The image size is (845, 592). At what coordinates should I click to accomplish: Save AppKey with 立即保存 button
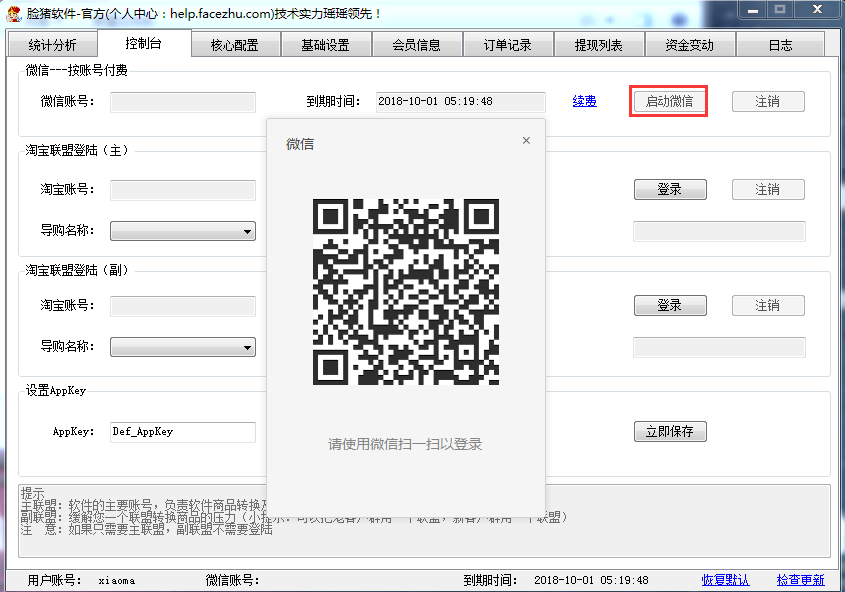670,431
